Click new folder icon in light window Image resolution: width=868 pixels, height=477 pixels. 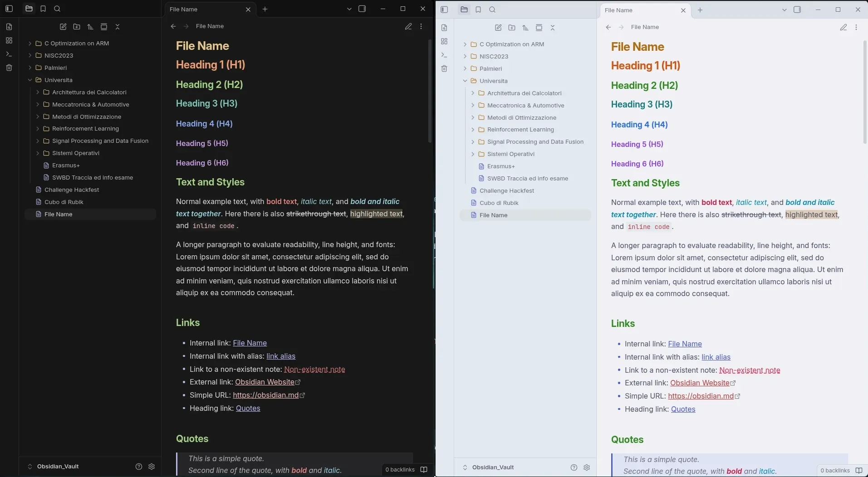512,28
